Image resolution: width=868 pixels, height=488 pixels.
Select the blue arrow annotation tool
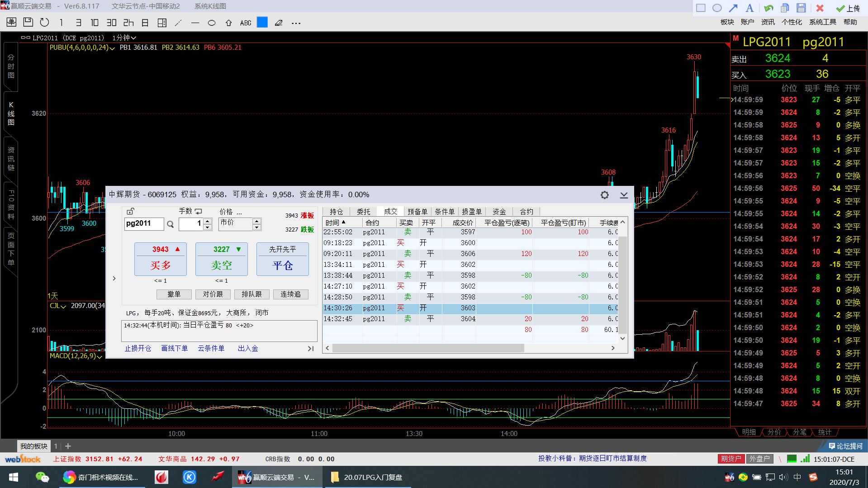(x=733, y=8)
